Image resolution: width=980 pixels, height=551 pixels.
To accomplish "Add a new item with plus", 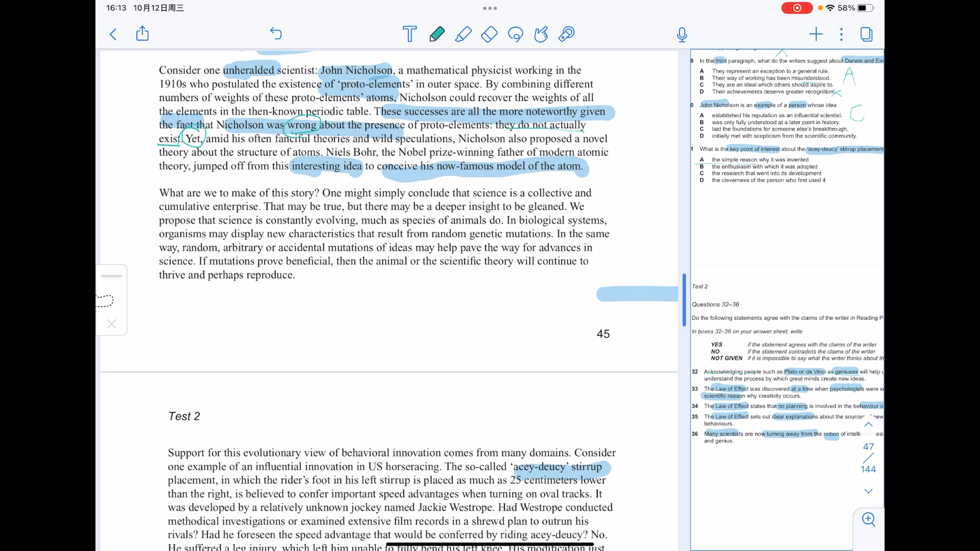I will tap(816, 34).
